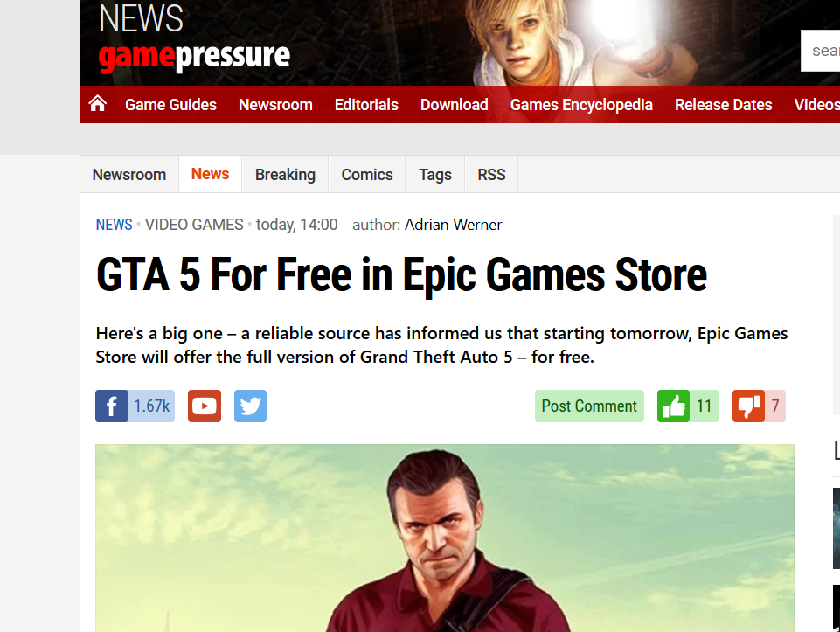Open the RSS tab
Image resolution: width=840 pixels, height=632 pixels.
pos(491,175)
